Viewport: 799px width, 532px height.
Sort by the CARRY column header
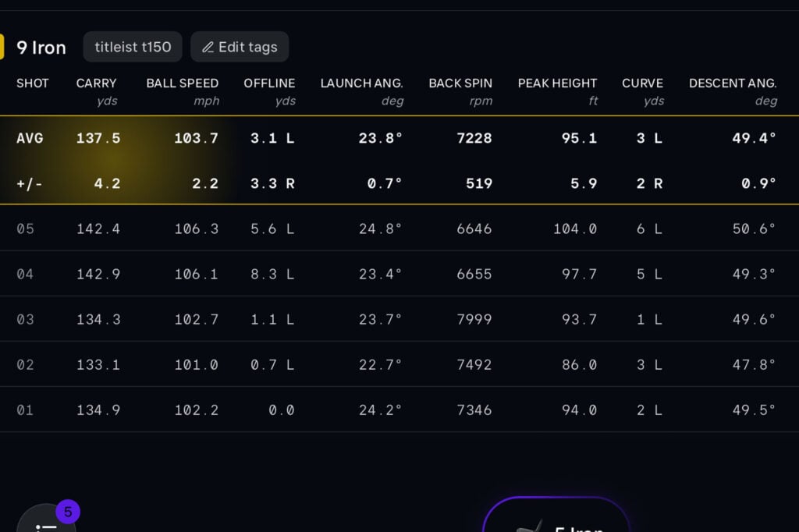tap(97, 83)
